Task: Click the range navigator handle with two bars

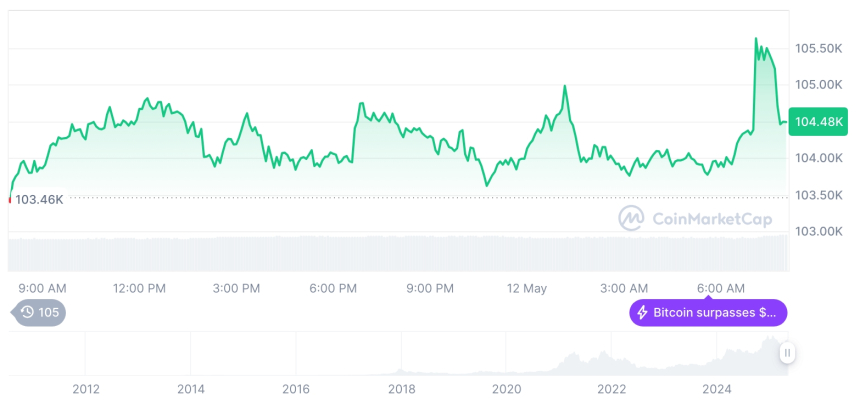Action: [x=788, y=353]
